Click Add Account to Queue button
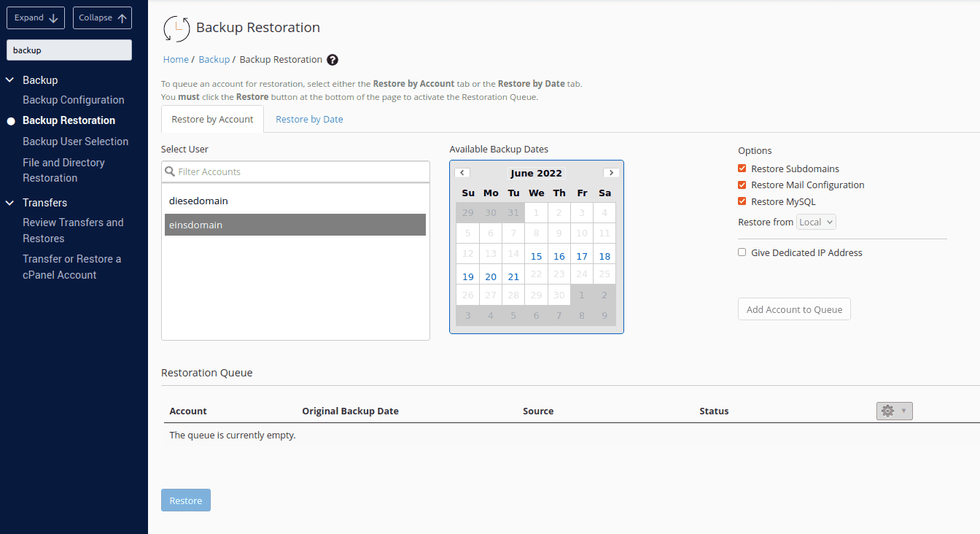 (794, 309)
